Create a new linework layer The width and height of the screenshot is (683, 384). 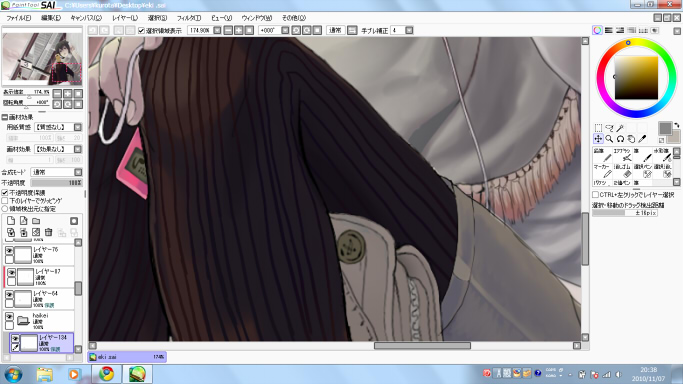pyautogui.click(x=24, y=221)
